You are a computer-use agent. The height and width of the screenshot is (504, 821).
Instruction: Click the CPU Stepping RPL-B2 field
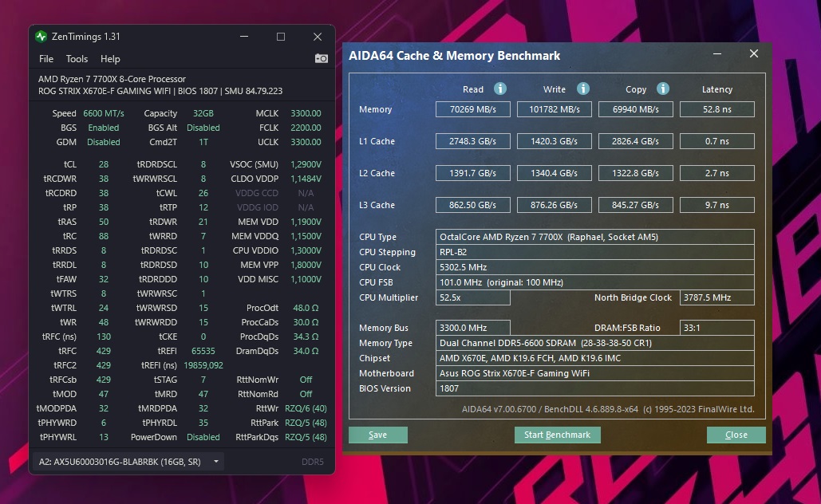click(x=595, y=252)
